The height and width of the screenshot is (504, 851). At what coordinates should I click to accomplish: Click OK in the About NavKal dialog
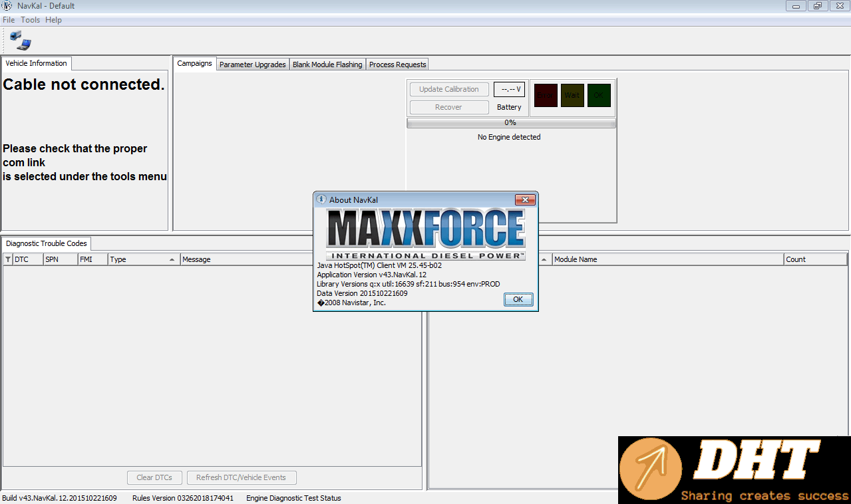point(518,300)
